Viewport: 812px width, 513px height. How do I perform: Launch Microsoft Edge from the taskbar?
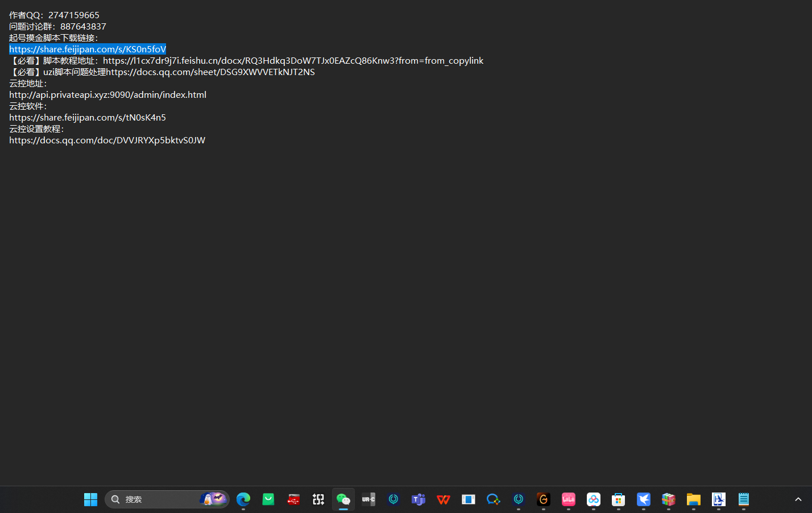coord(243,499)
